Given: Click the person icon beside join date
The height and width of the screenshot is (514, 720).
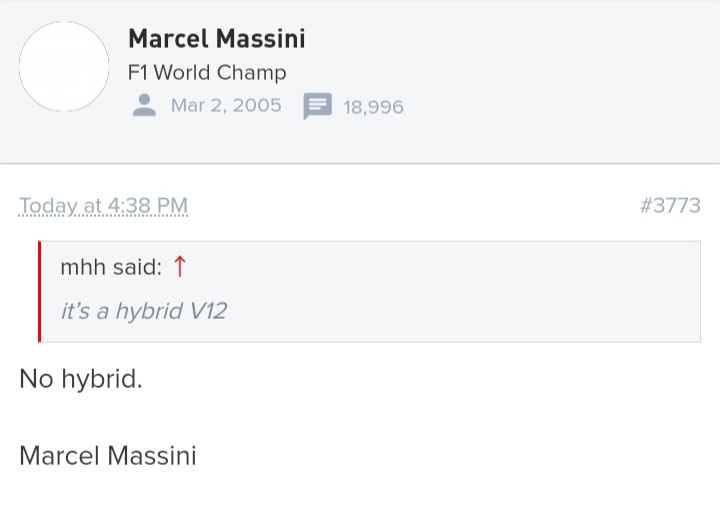Looking at the screenshot, I should click(144, 106).
